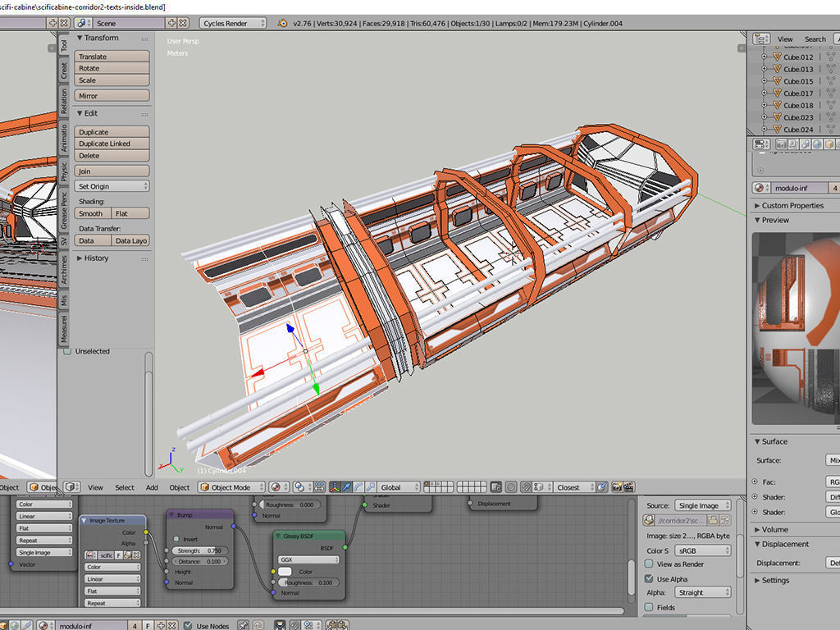Enable the Unselected checkbox
The image size is (840, 630).
coord(67,351)
